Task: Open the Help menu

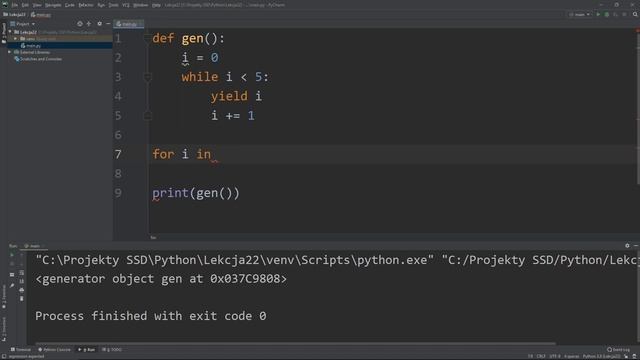Action: pyautogui.click(x=156, y=5)
